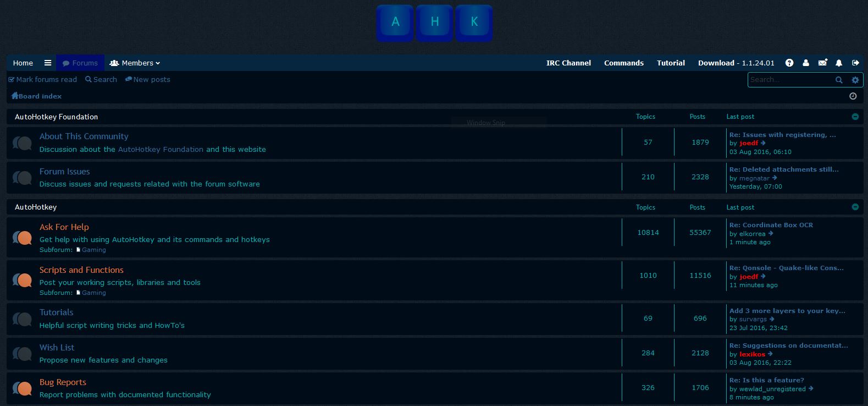This screenshot has height=406, width=868.
Task: Open the user profile icon in navbar
Action: click(x=806, y=63)
